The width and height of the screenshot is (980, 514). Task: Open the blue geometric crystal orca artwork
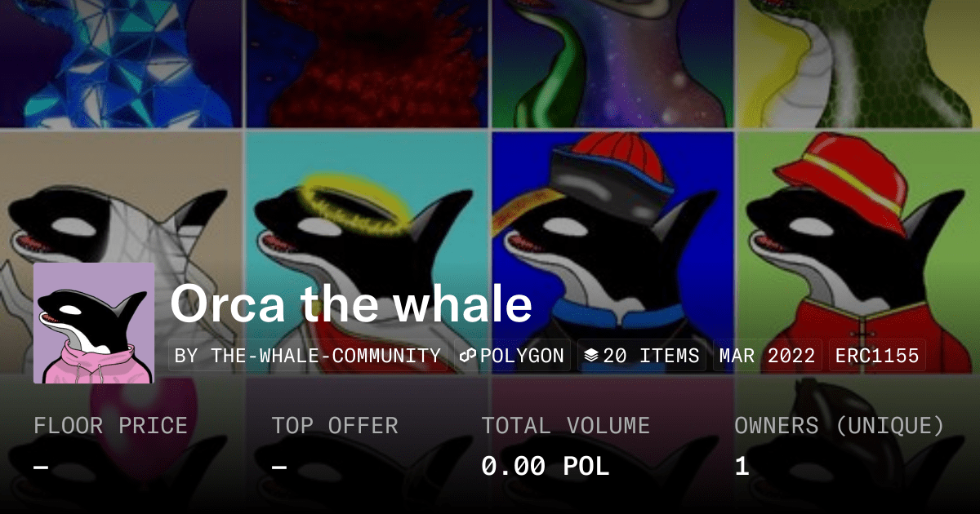pos(122,64)
